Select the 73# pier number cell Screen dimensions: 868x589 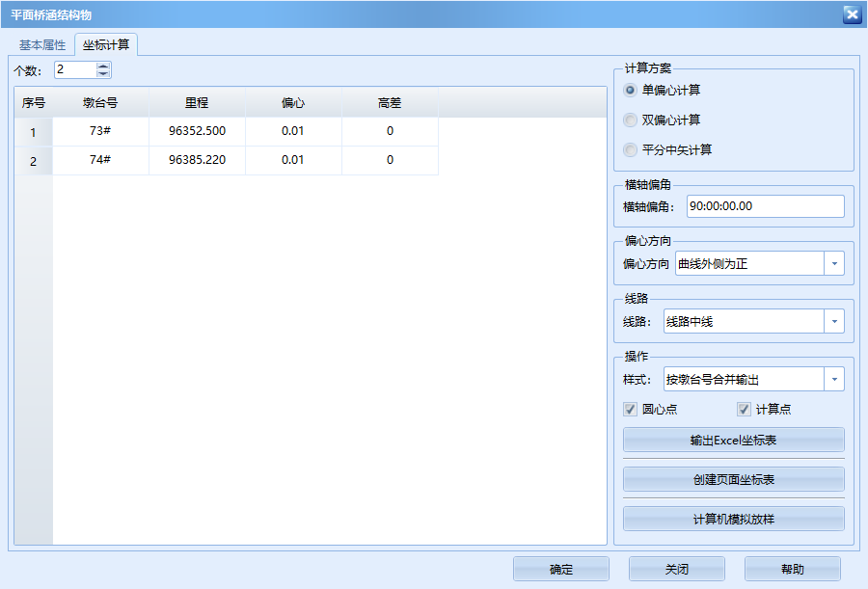pos(100,131)
